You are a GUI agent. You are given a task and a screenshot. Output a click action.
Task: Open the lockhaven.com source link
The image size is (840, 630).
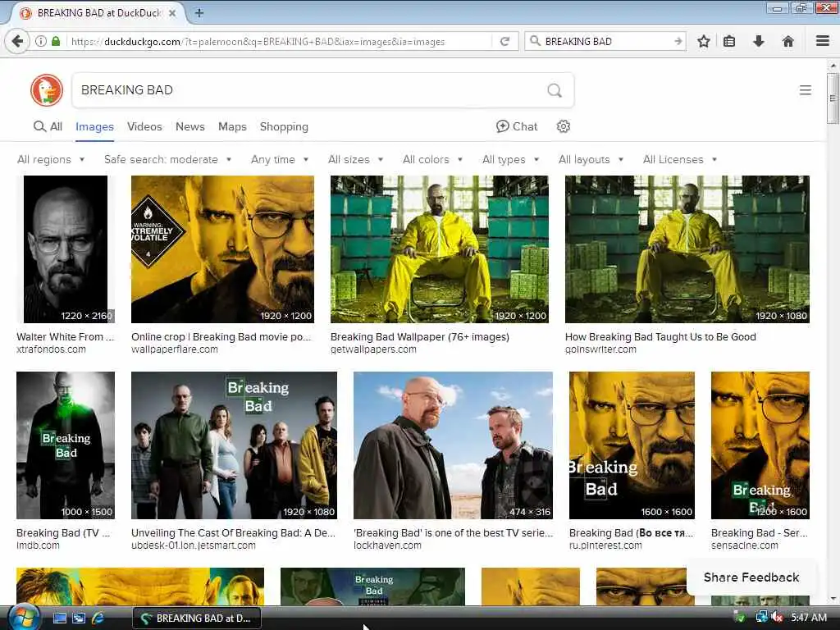click(387, 546)
